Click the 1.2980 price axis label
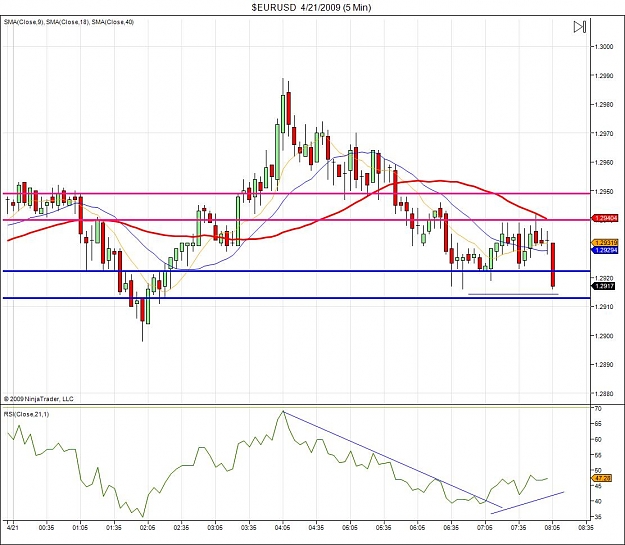This screenshot has width=625, height=545. point(604,104)
